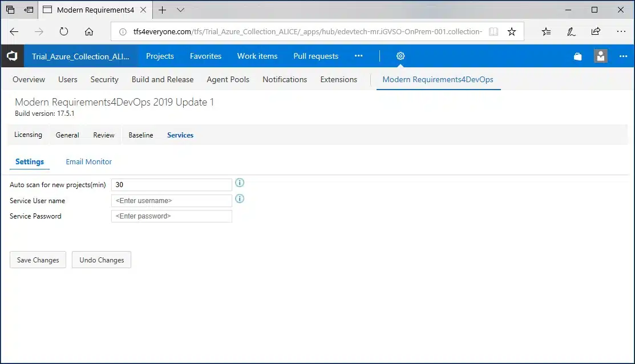Open the Work items link
The image size is (635, 364).
click(x=257, y=56)
